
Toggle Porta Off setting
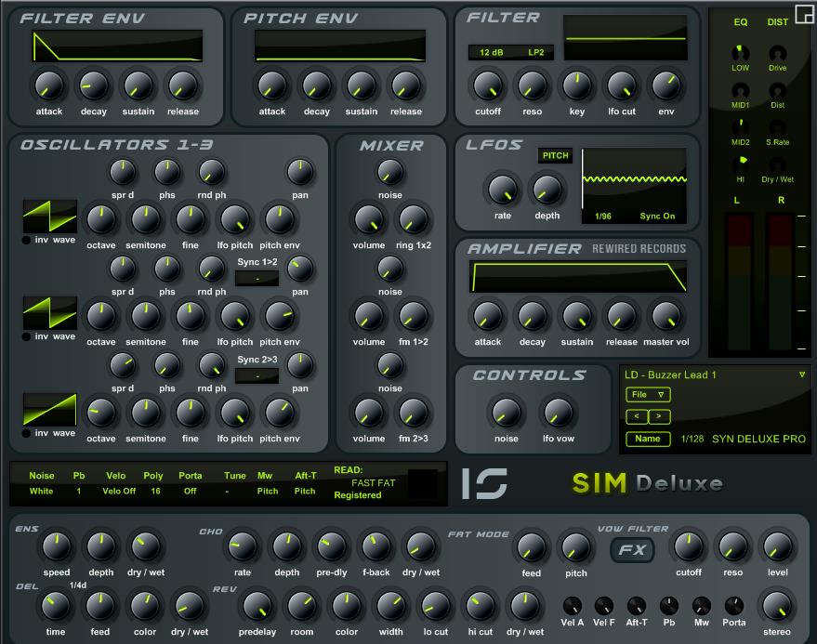point(191,492)
